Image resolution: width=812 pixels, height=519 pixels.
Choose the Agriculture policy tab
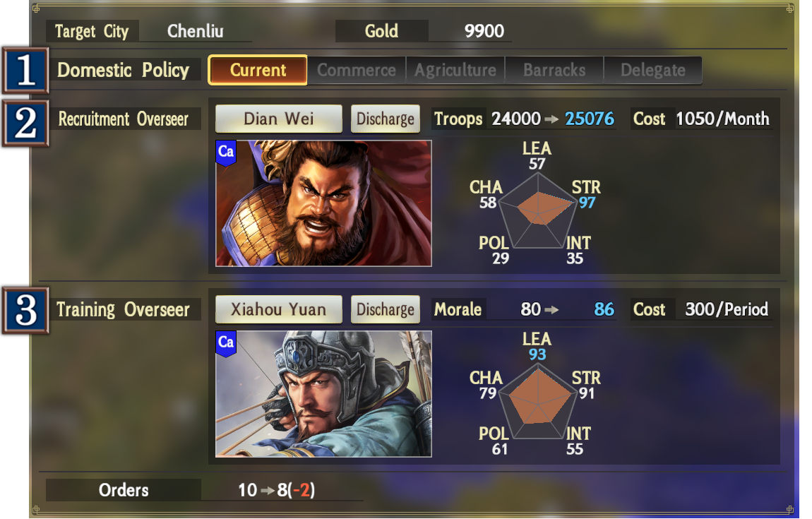coord(455,71)
